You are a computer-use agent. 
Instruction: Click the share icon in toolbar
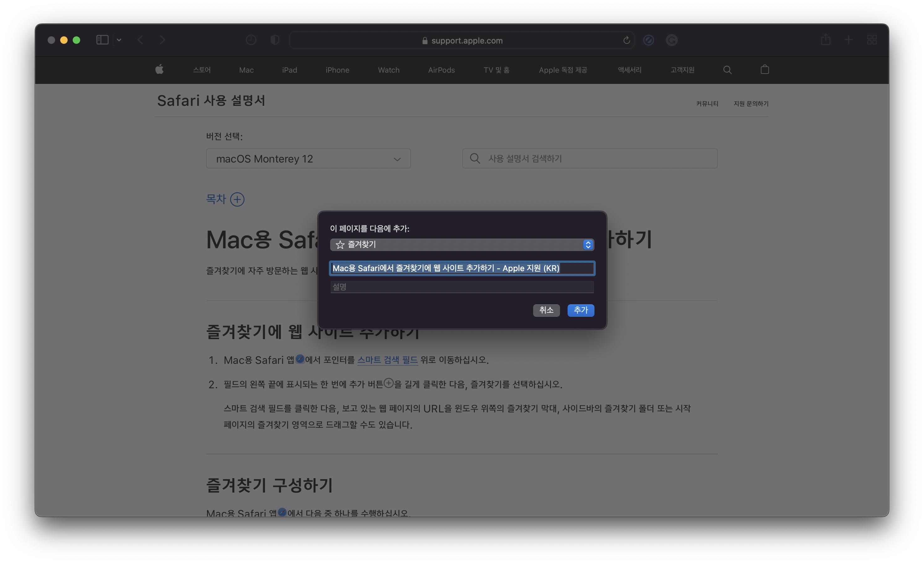pyautogui.click(x=825, y=40)
